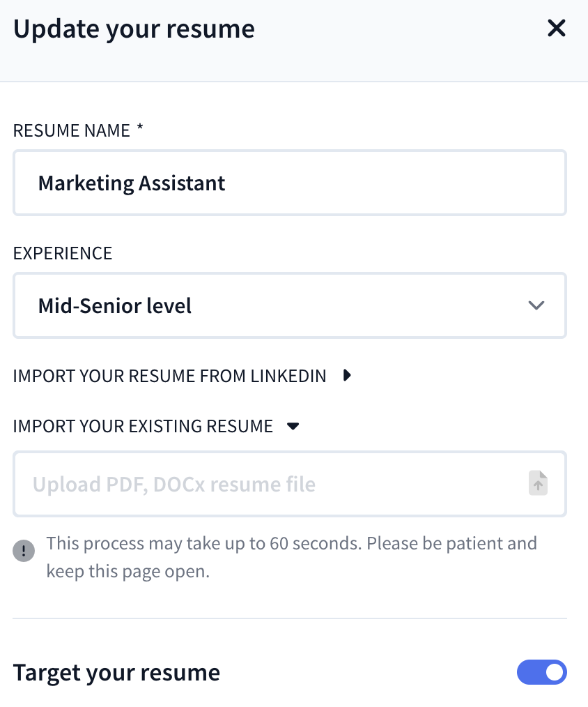Click the right arrow beside LinkedIn import

(346, 375)
